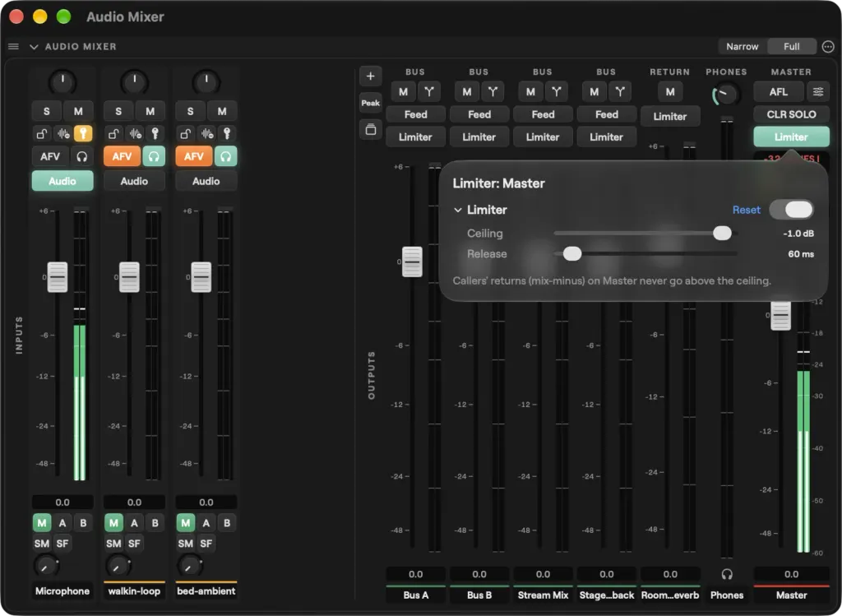Disable AFV on walkin-loop channel
Screen dimensions: 842x616
click(x=122, y=157)
